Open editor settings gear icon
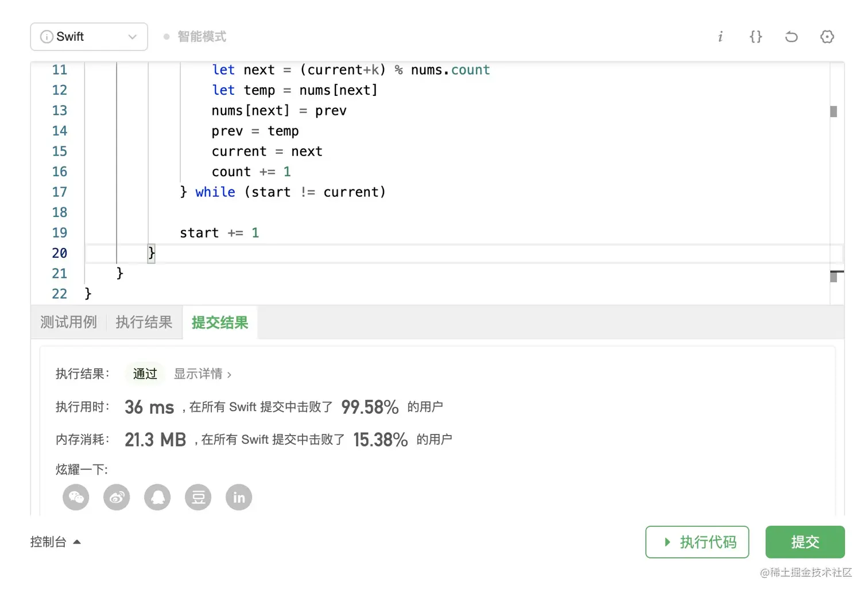The image size is (868, 594). (827, 37)
